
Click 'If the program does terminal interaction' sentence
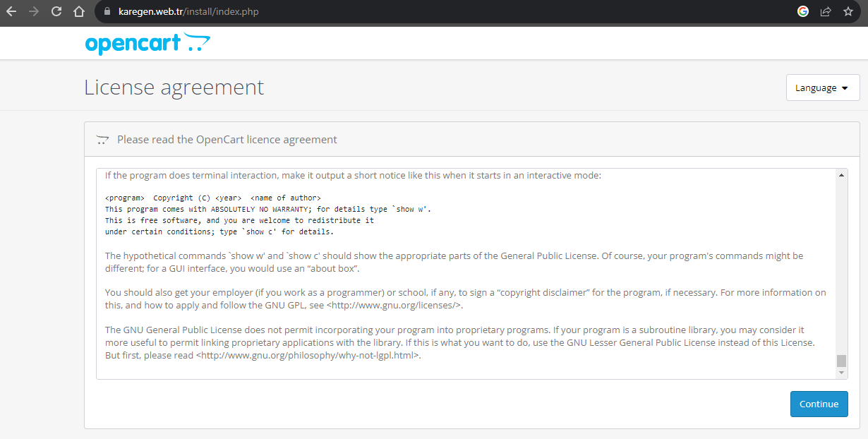pyautogui.click(x=353, y=175)
